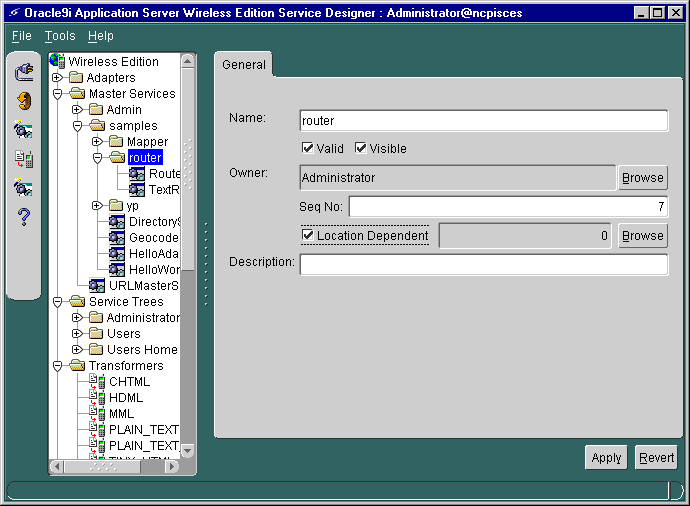
Task: Click the lower gear service toolbar icon
Action: 23,187
